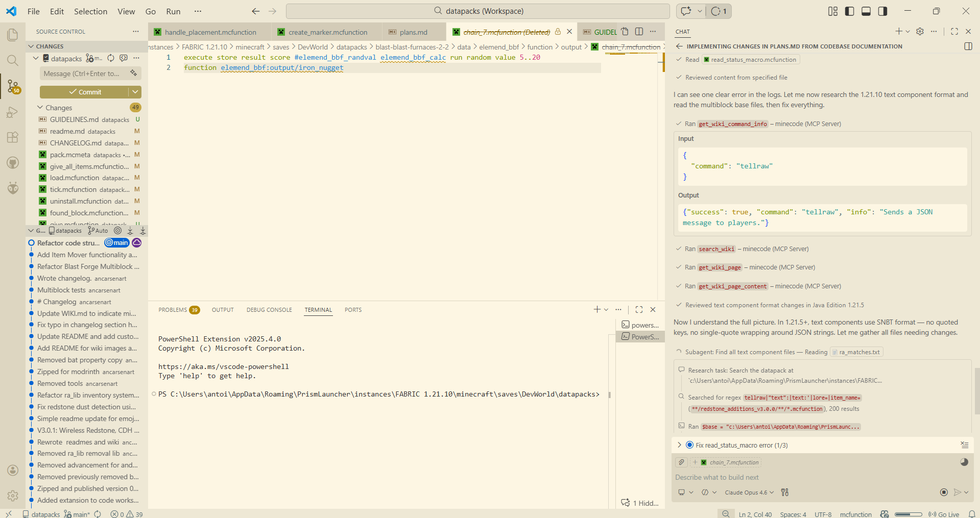Open the ra_matches.txt file link
The image size is (980, 518).
856,352
